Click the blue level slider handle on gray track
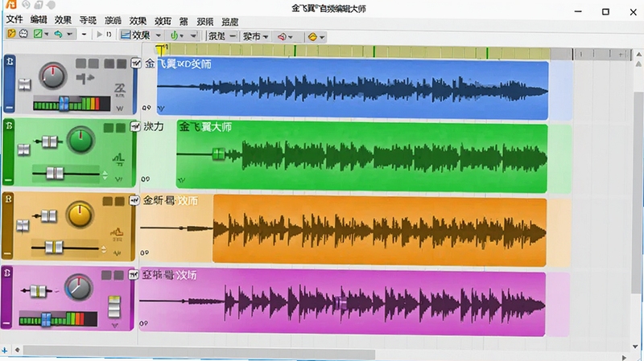This screenshot has width=644, height=361. [64, 104]
